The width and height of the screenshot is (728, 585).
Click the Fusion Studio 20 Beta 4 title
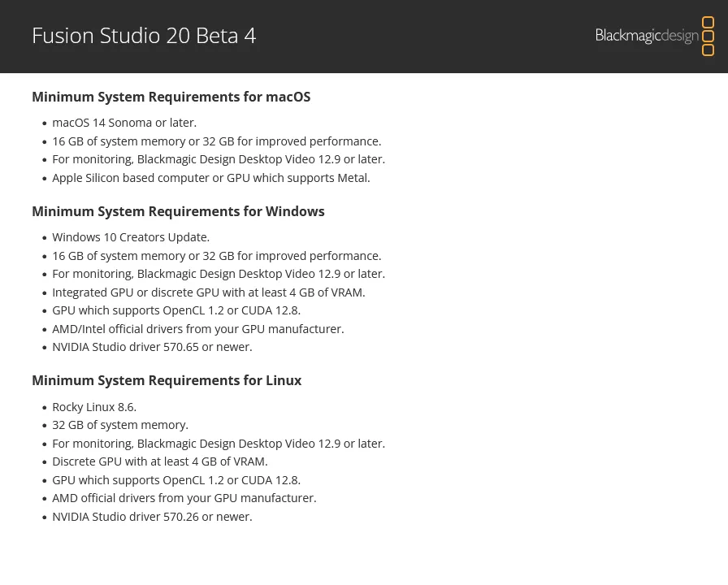(x=144, y=36)
